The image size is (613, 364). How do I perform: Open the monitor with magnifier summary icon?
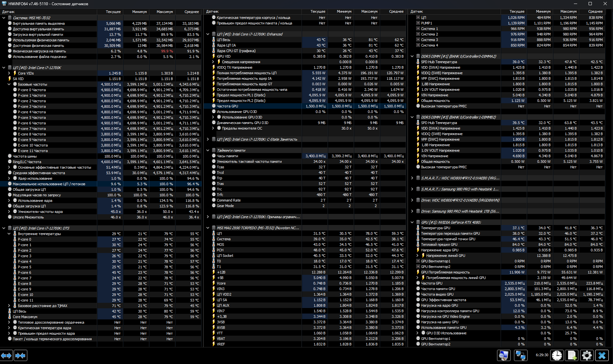tap(504, 355)
